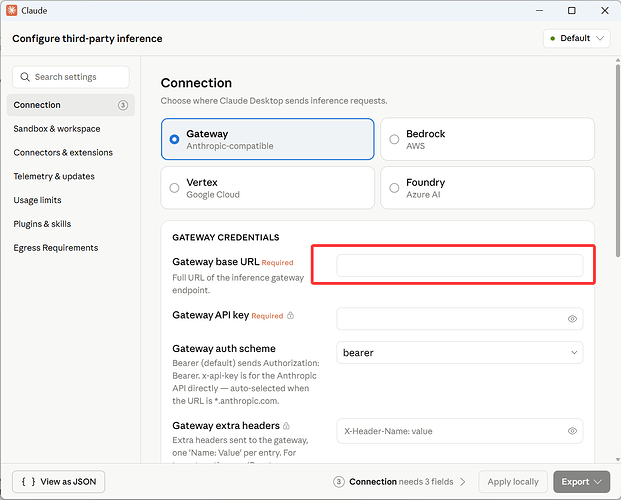The image size is (621, 500).
Task: Open the Default profile dropdown
Action: click(577, 38)
